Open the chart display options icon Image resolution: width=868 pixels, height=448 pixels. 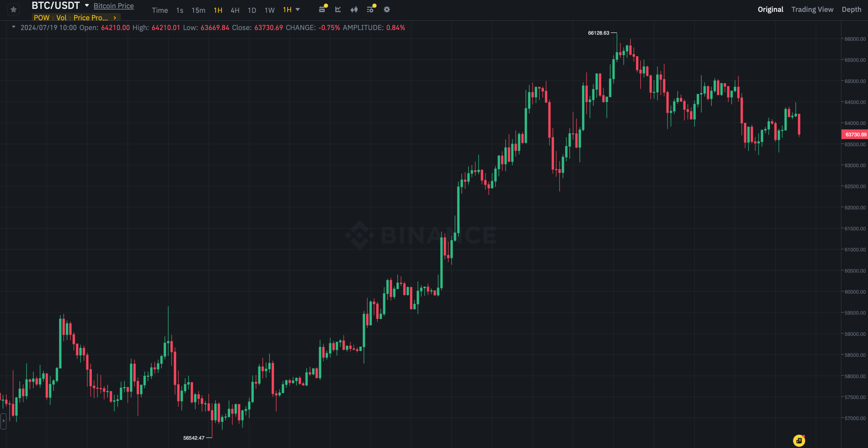pos(370,10)
